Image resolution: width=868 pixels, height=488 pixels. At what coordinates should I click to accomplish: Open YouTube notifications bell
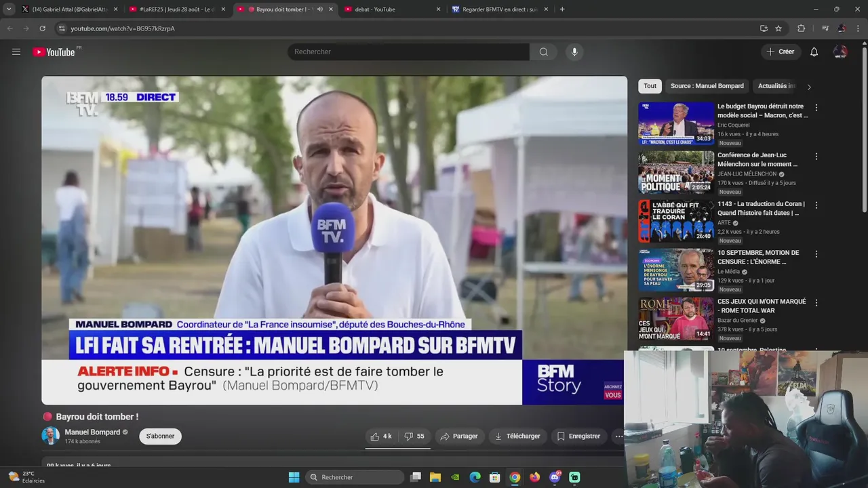pos(814,52)
